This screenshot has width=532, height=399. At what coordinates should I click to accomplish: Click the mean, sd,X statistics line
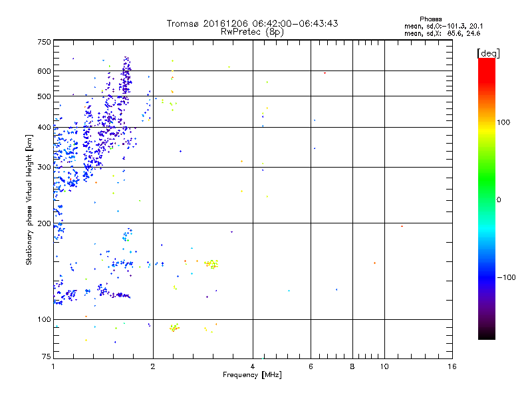tap(442, 34)
